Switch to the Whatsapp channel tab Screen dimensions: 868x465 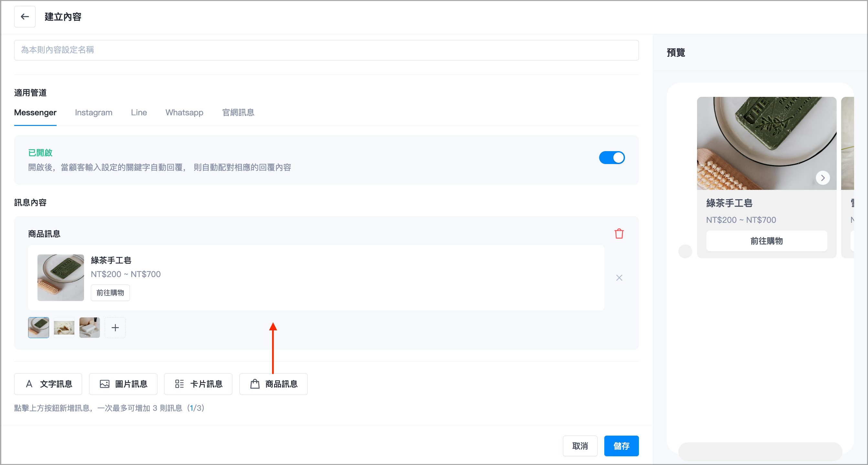click(x=184, y=112)
